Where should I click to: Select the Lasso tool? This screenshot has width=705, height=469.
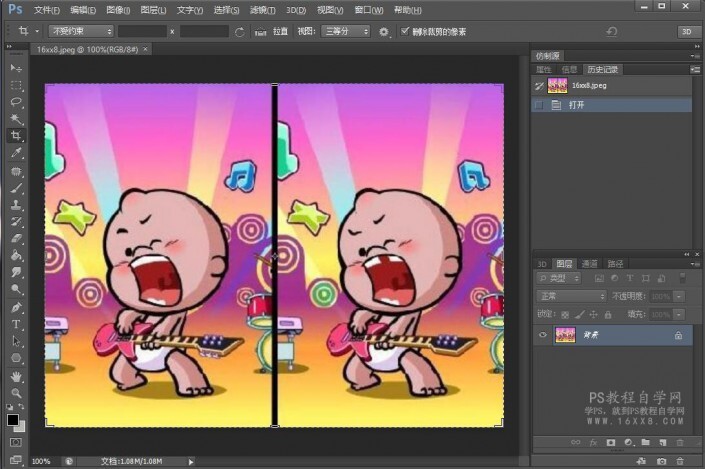pyautogui.click(x=16, y=101)
